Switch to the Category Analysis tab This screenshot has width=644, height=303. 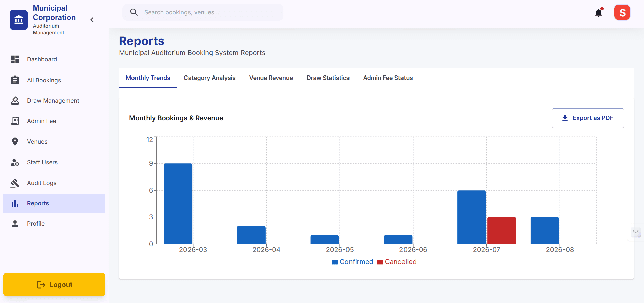210,78
